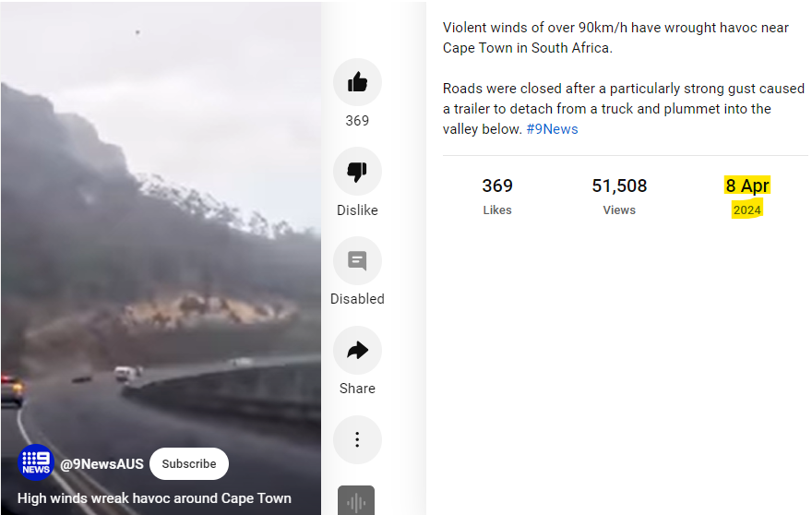Open the three-dot more options menu
The image size is (812, 515).
[x=357, y=439]
